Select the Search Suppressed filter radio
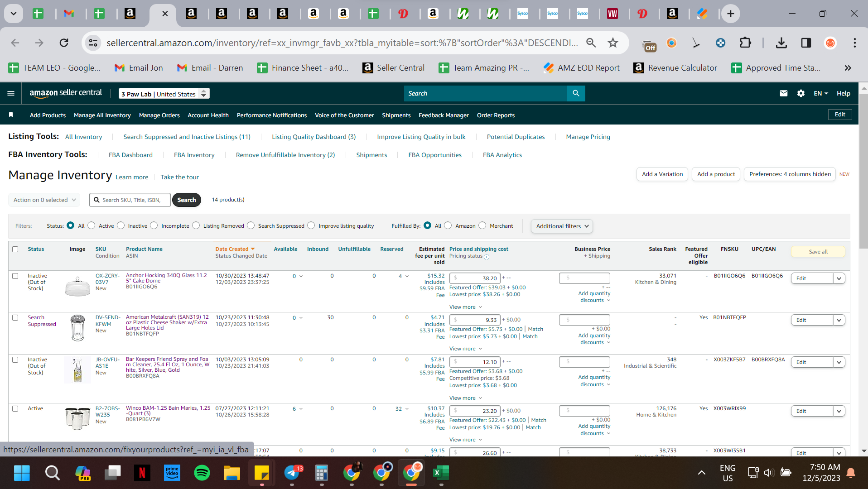This screenshot has height=489, width=868. (x=251, y=225)
